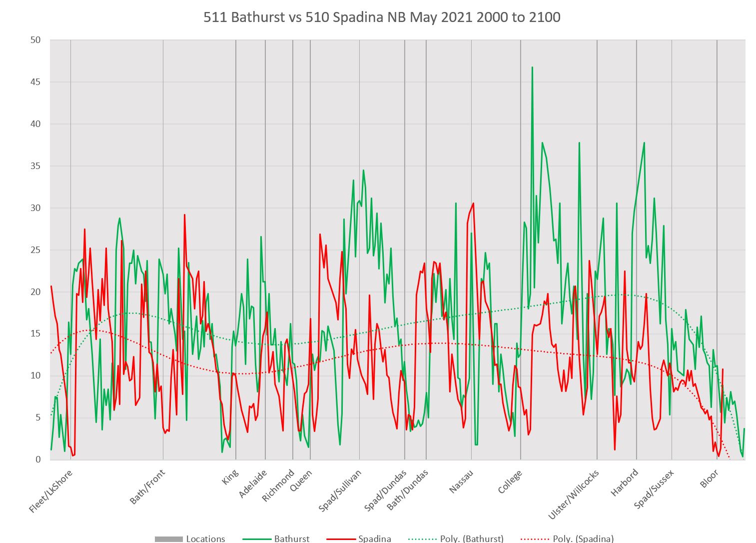This screenshot has height=543, width=756.
Task: Click the tallest green Bathurst peak near College
Action: (532, 67)
